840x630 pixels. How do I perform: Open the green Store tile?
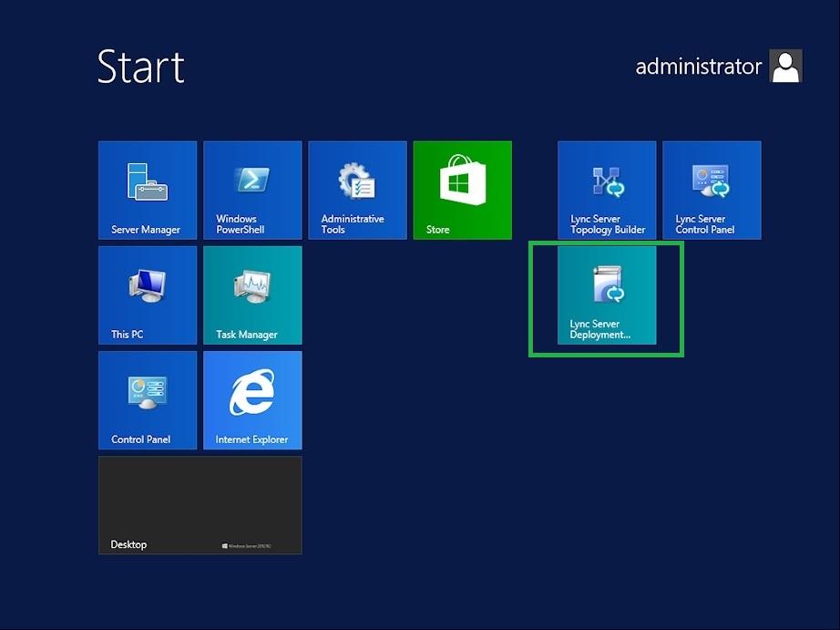[x=462, y=190]
